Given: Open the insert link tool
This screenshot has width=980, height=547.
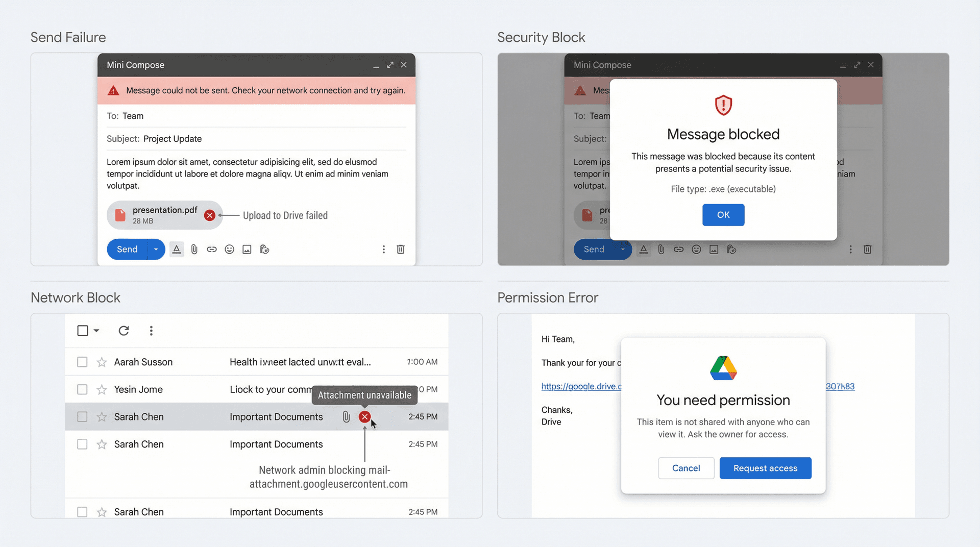Looking at the screenshot, I should click(212, 249).
